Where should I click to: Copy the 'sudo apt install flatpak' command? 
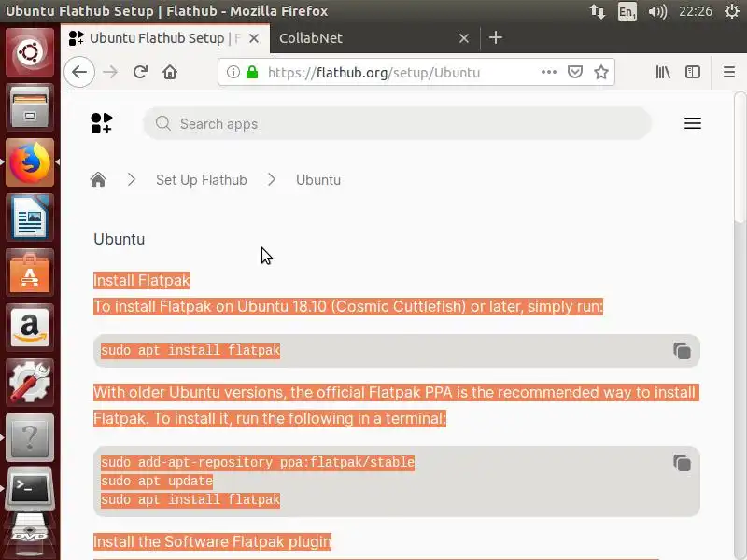click(x=682, y=351)
